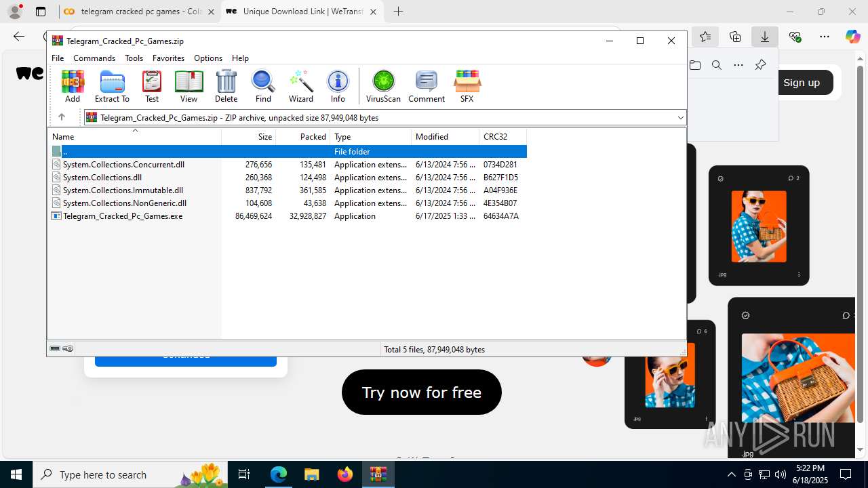Open Edge settings and more menu
The image size is (868, 488).
(x=824, y=37)
